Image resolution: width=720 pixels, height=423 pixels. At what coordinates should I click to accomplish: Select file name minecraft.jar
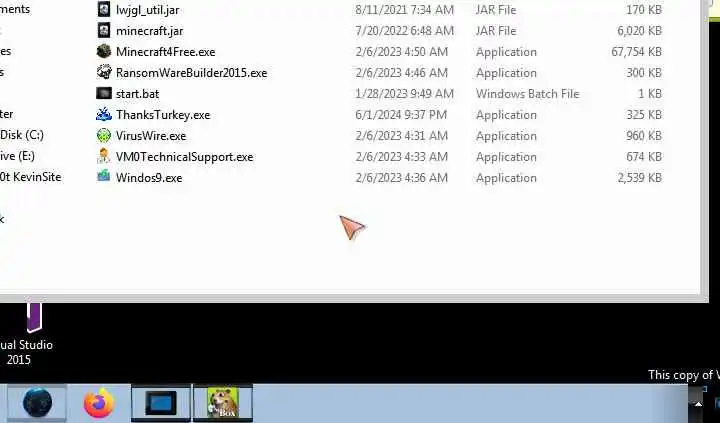149,31
